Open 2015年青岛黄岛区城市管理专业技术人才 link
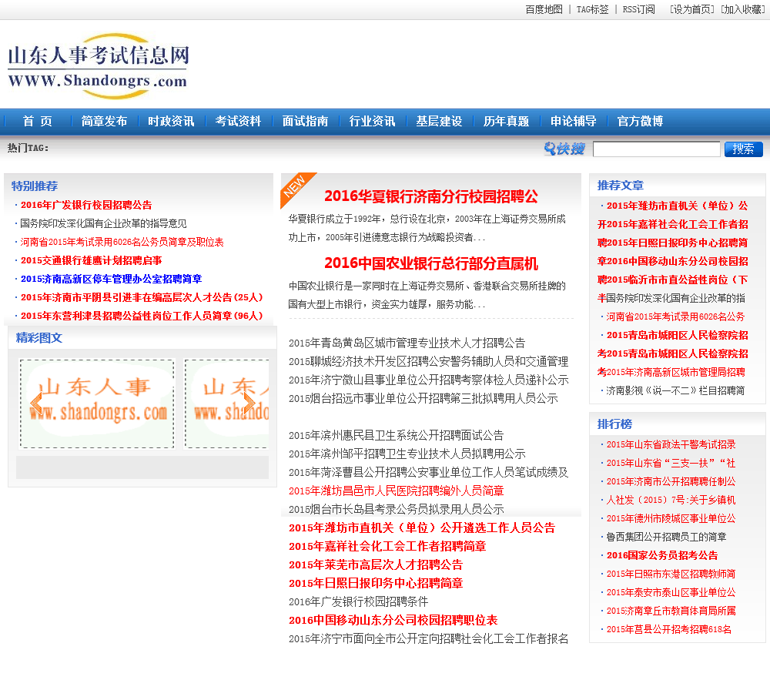770x700 pixels. coord(407,343)
